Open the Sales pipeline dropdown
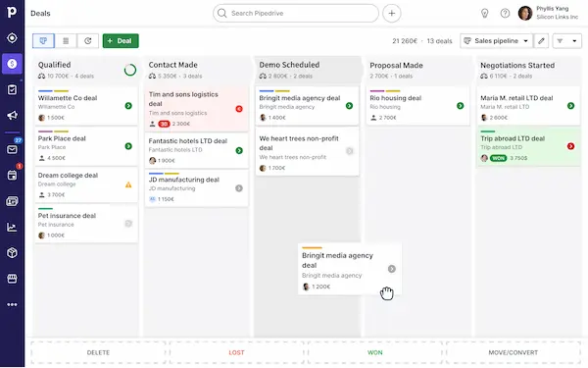The image size is (588, 368). tap(497, 41)
